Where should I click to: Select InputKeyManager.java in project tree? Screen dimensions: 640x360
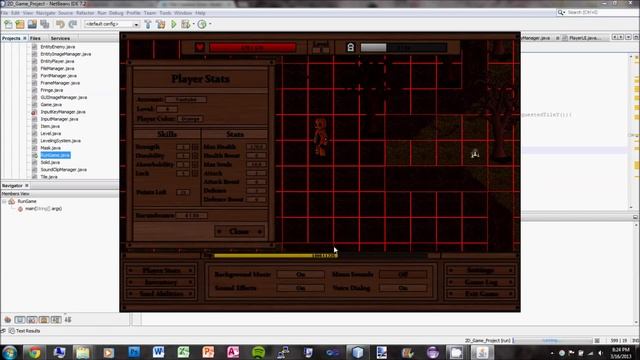(x=63, y=112)
